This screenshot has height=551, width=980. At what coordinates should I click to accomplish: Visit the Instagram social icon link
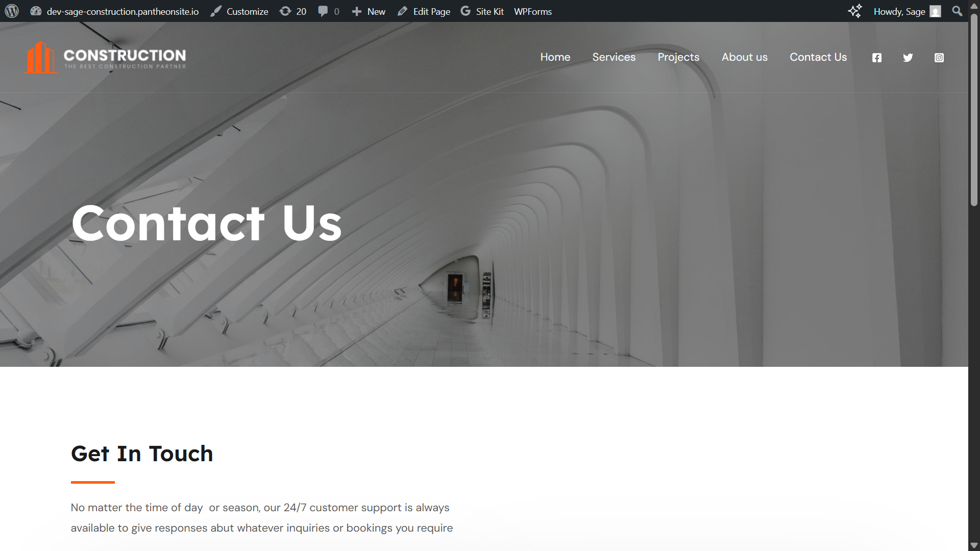pyautogui.click(x=939, y=58)
